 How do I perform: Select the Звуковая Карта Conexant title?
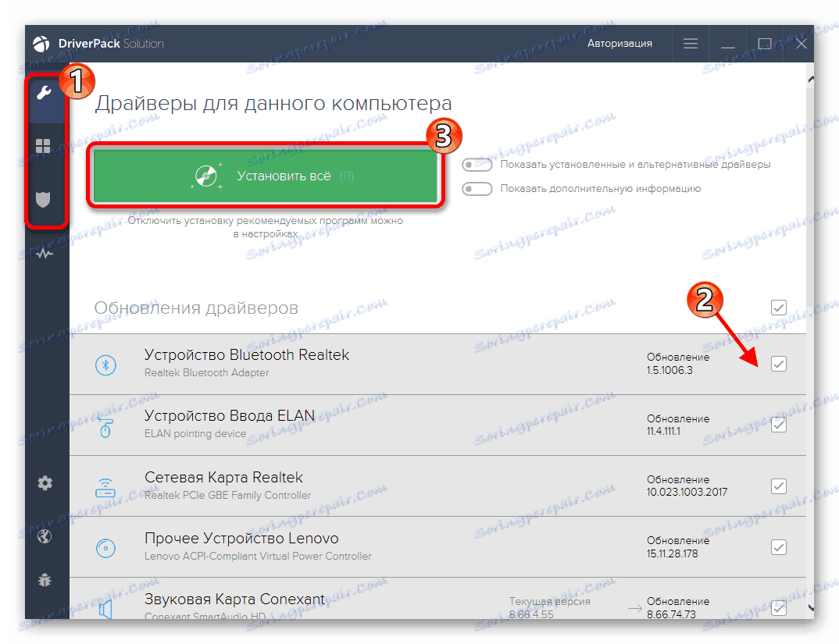pyautogui.click(x=234, y=599)
